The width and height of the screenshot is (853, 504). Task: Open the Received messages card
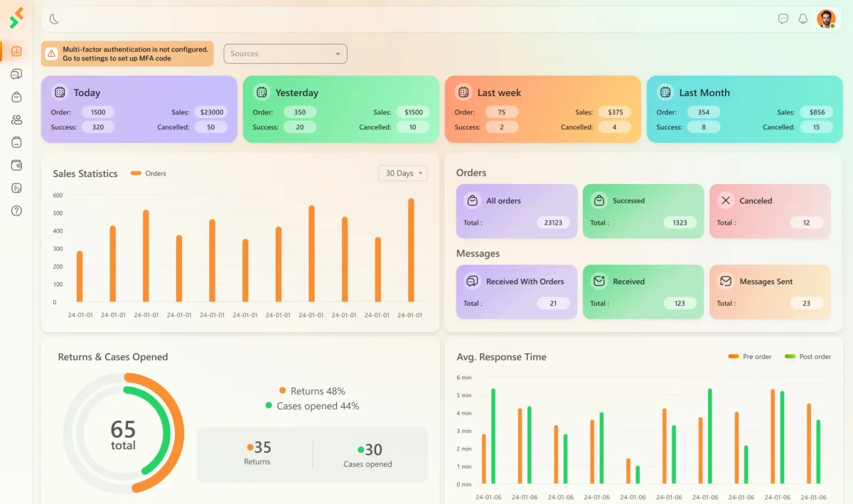[x=643, y=292]
